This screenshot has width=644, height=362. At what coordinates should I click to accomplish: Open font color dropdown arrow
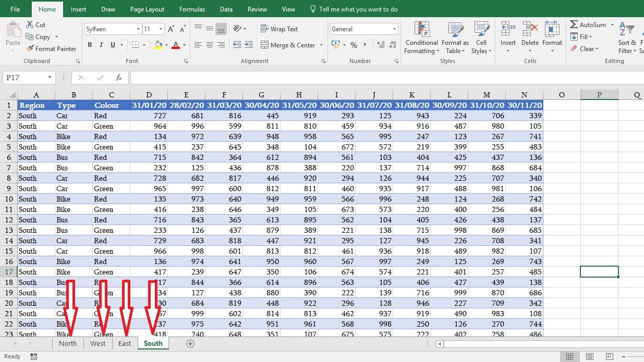tap(184, 45)
